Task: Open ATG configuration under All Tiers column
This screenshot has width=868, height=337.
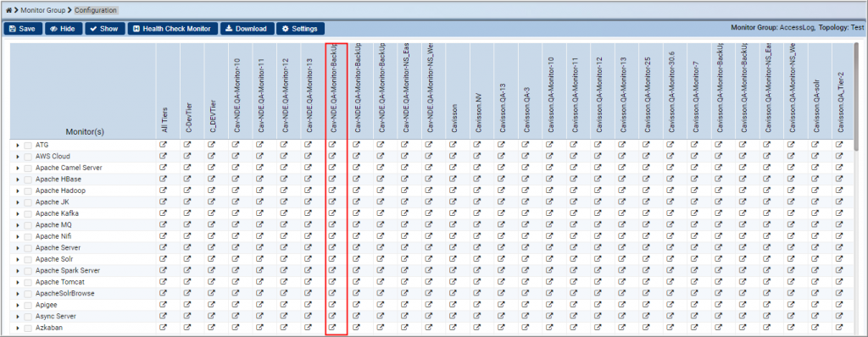Action: click(x=163, y=145)
